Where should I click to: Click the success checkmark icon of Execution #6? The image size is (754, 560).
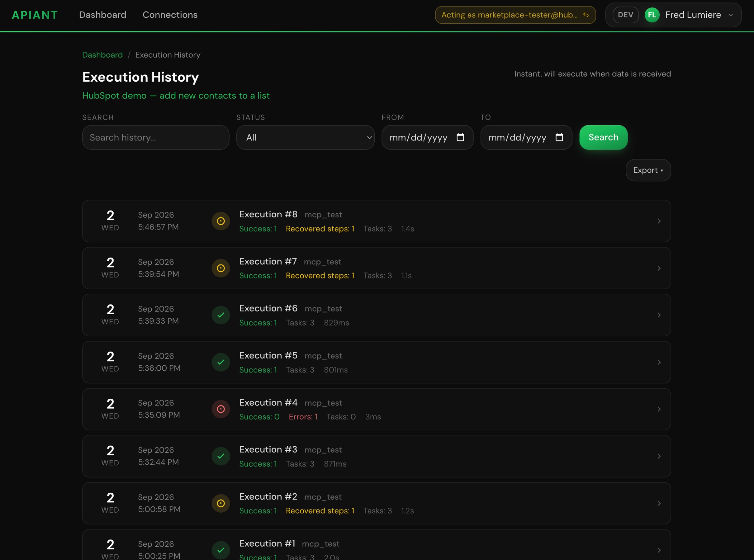(221, 315)
